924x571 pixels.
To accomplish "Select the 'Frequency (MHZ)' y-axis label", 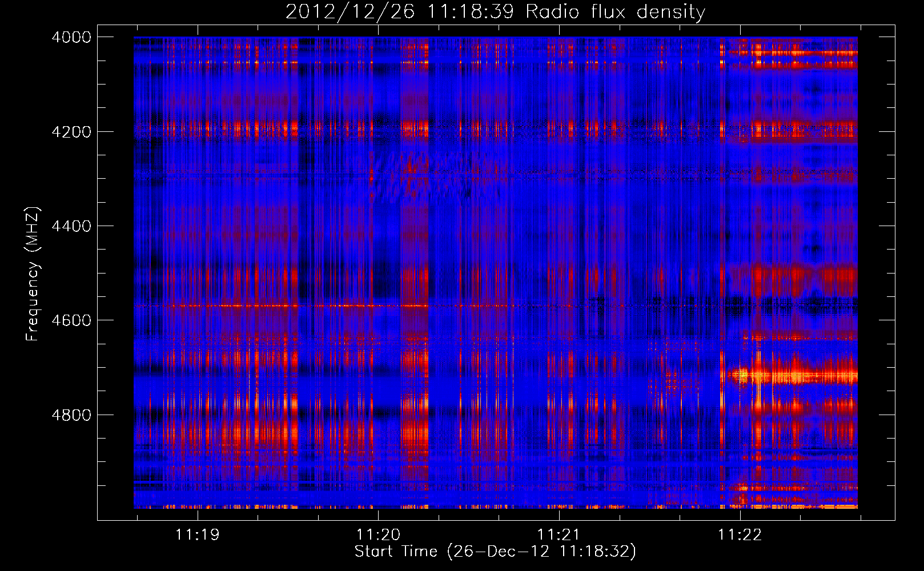I will (33, 274).
